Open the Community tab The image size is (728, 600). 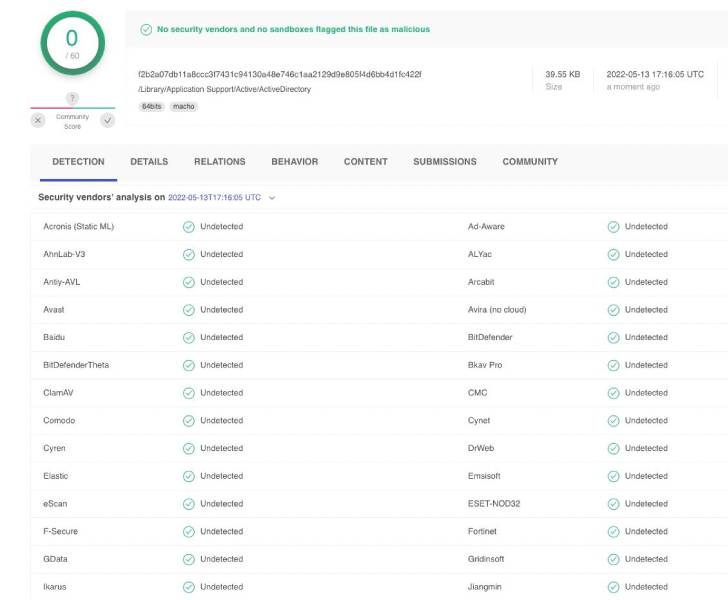(530, 162)
